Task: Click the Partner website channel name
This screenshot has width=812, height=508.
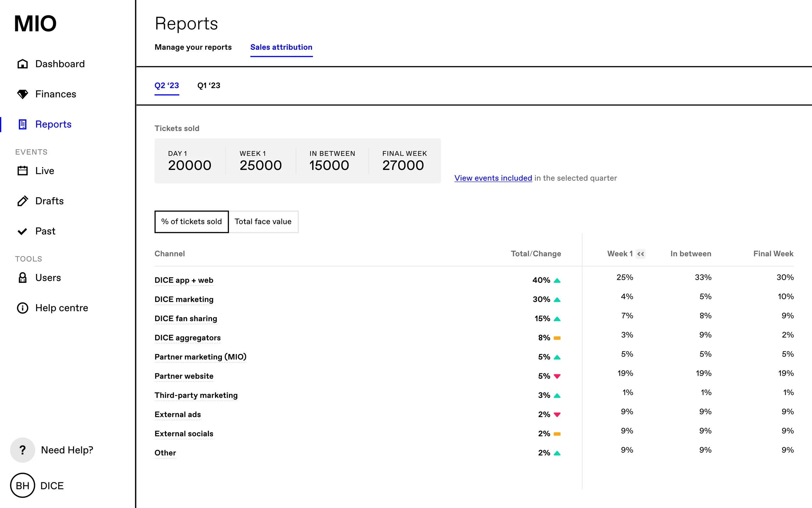Action: coord(184,376)
